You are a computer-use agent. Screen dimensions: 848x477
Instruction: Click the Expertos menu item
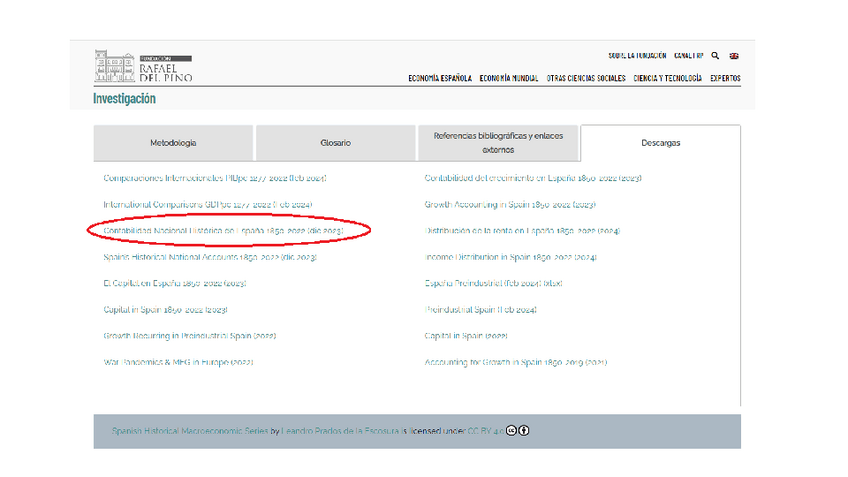(725, 78)
